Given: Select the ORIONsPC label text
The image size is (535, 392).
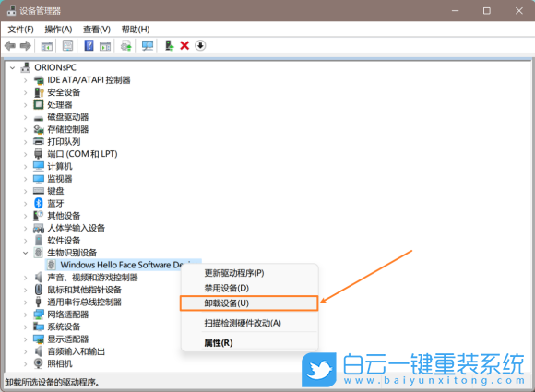Looking at the screenshot, I should (55, 67).
